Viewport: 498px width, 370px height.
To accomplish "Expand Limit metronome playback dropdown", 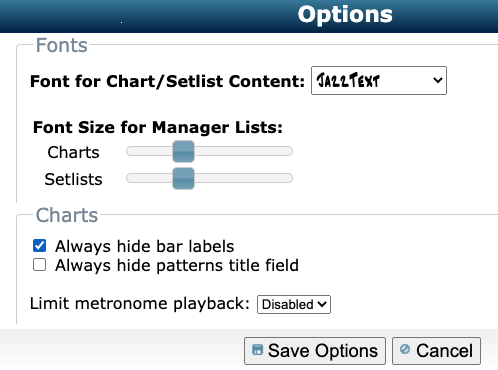I will pyautogui.click(x=294, y=304).
